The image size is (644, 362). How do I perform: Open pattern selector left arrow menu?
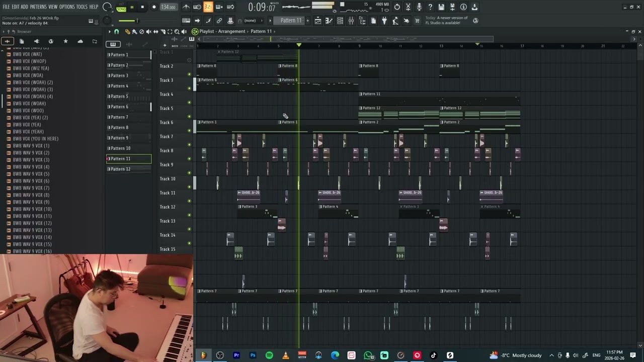[x=270, y=21]
